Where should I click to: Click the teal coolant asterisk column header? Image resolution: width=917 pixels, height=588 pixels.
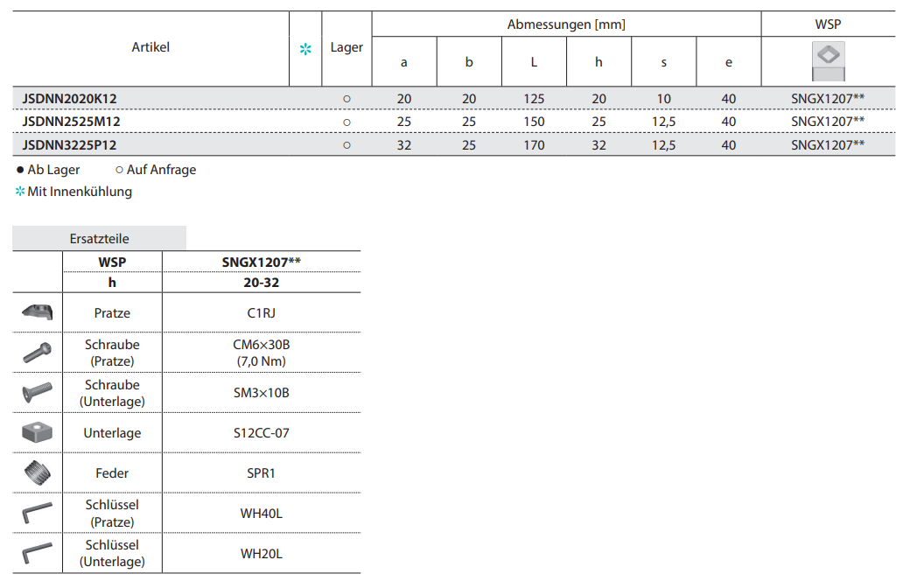[305, 49]
